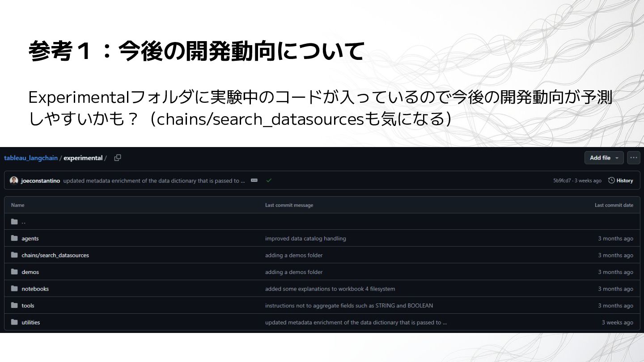The height and width of the screenshot is (362, 644).
Task: Open 'adding a demos folder' commit in chains row
Action: [294, 255]
